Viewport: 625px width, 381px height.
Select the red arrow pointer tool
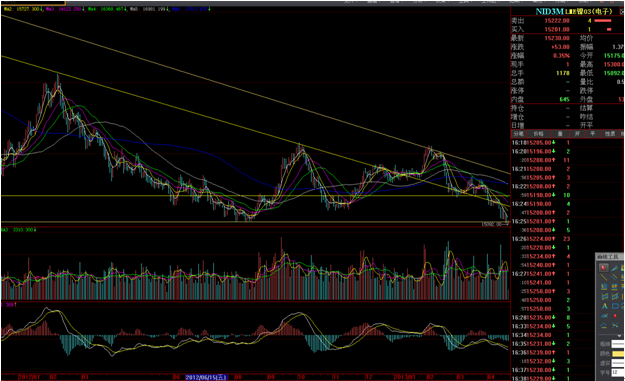(x=603, y=268)
